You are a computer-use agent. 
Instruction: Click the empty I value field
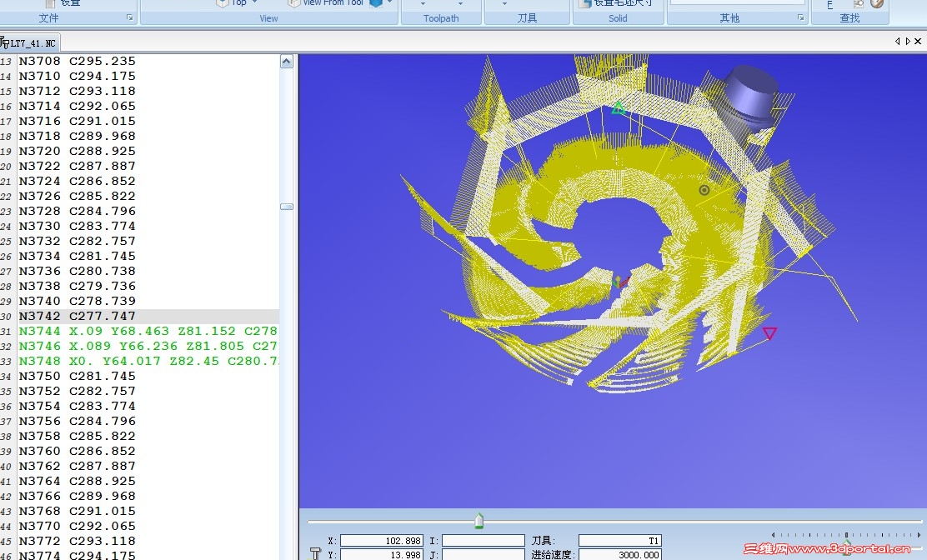[483, 541]
